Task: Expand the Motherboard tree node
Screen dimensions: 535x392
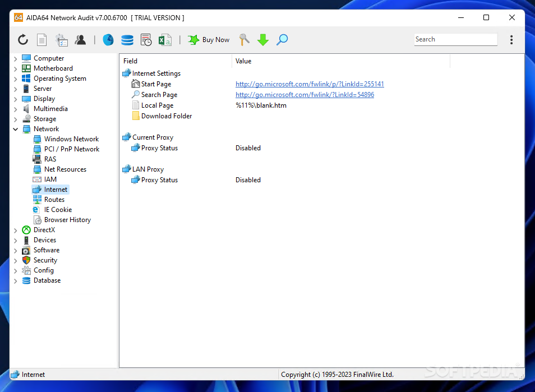Action: coord(15,68)
